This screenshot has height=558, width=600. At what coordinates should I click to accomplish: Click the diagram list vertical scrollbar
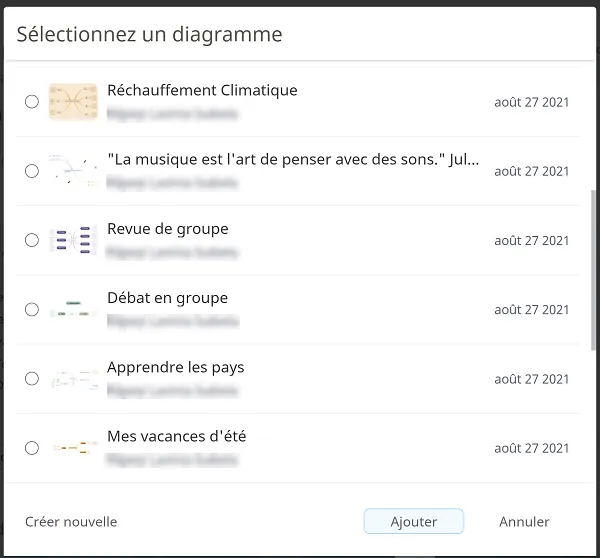click(593, 269)
